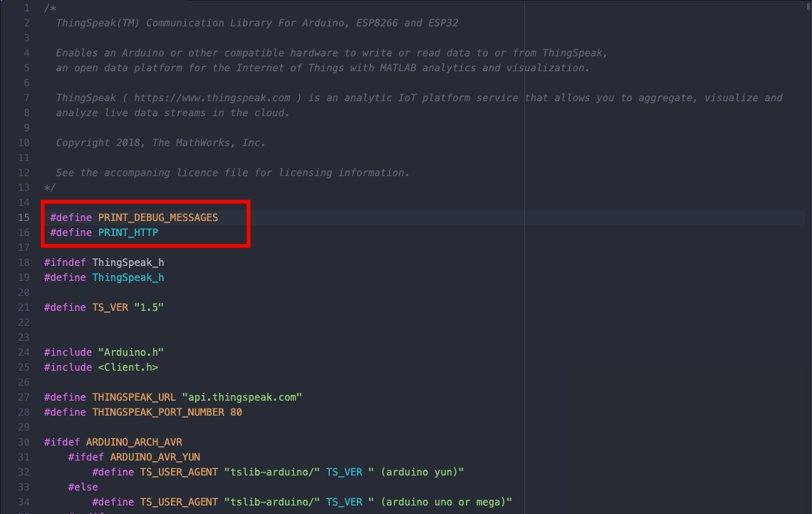Click the https://www.thingspeak.com URL in the comment
This screenshot has width=812, height=514.
(212, 98)
